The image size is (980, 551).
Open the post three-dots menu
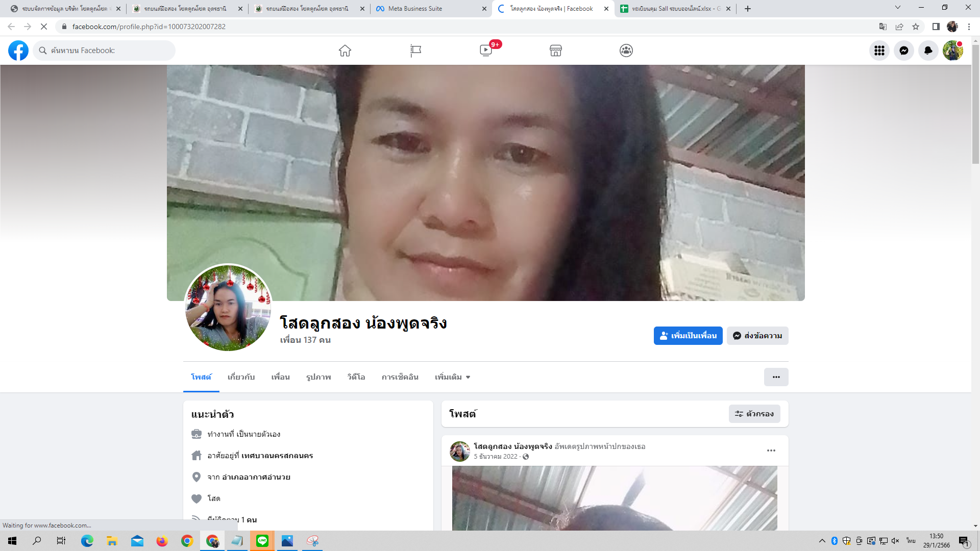tap(771, 450)
